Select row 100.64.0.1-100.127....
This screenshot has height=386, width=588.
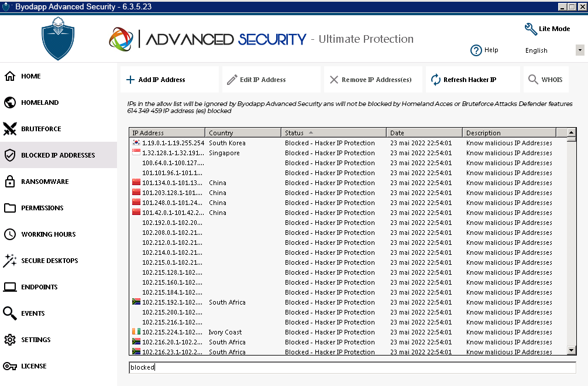348,163
